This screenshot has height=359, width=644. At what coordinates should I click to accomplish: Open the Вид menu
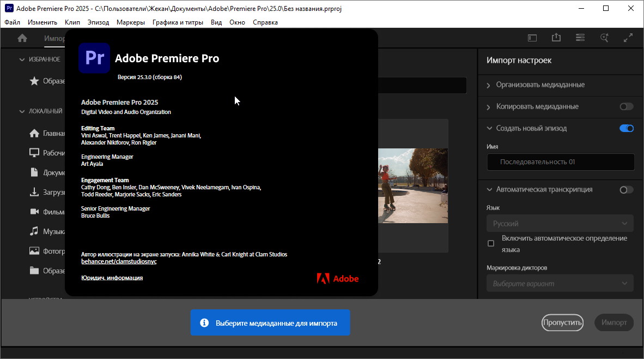[x=216, y=22]
